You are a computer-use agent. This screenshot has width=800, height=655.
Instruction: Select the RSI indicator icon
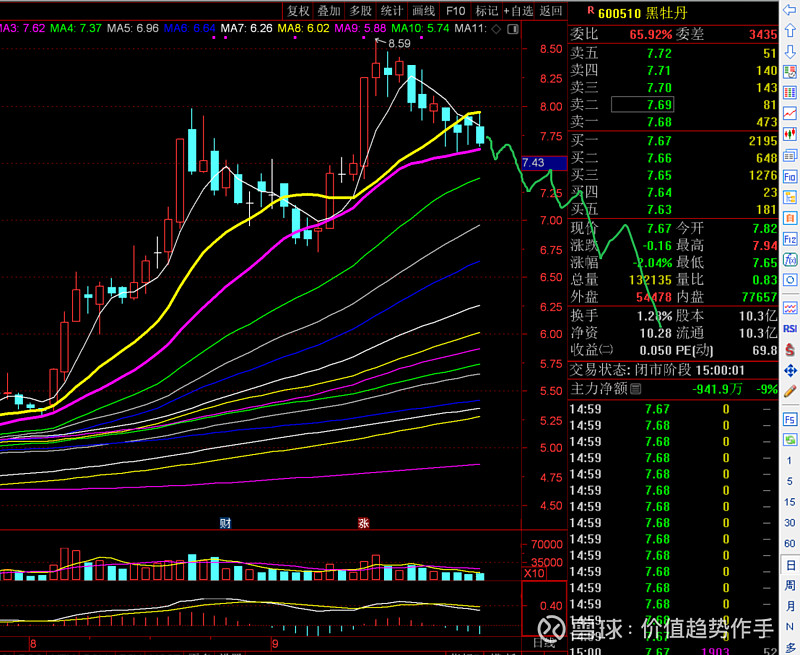790,329
